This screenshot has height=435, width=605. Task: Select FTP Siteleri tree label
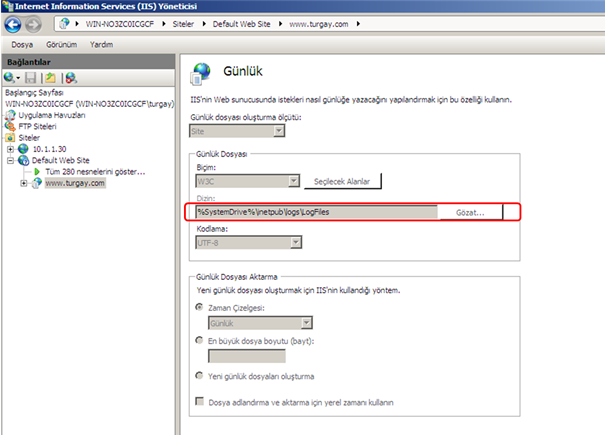[37, 126]
